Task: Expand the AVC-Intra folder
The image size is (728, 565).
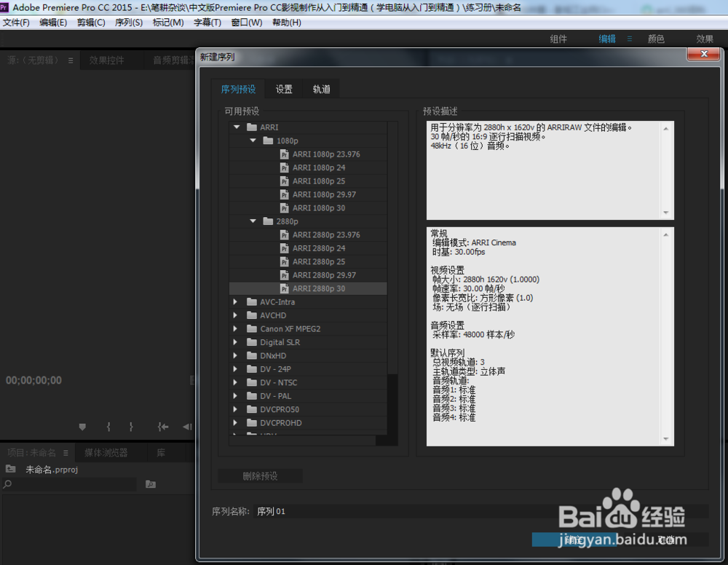Action: point(235,301)
